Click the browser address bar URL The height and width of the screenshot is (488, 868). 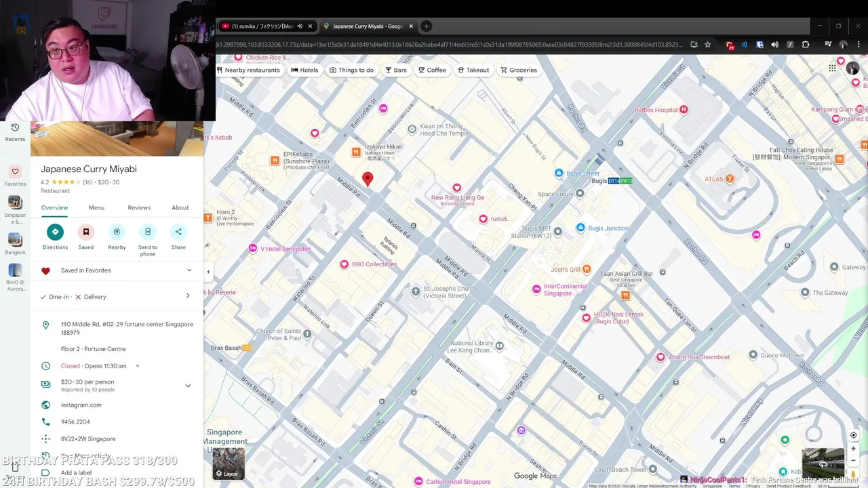pyautogui.click(x=449, y=45)
